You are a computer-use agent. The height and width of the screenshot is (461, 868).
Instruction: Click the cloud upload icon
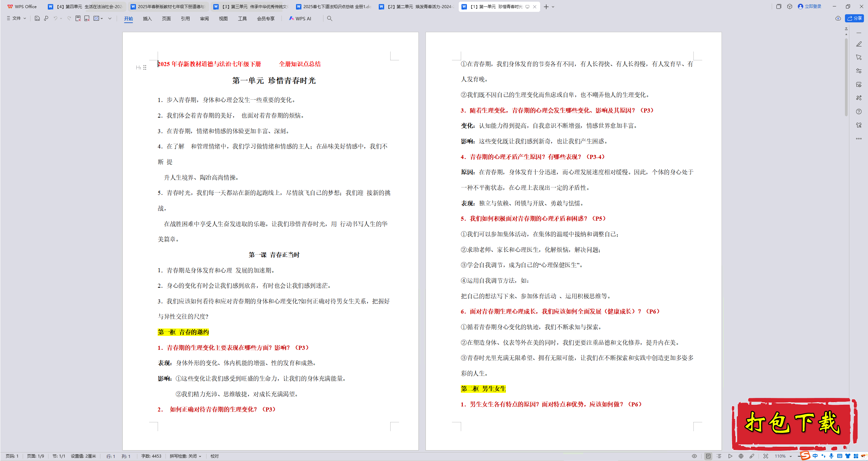[x=838, y=18]
